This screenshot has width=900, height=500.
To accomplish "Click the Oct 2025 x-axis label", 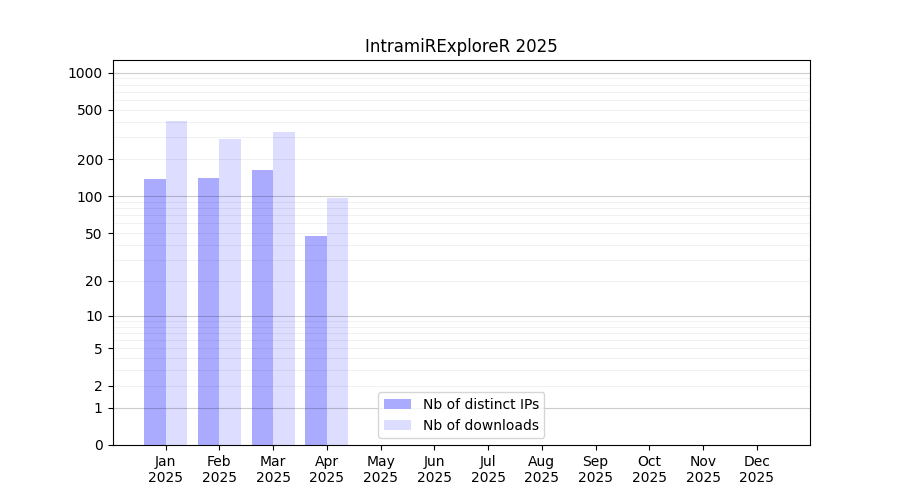I will click(649, 469).
